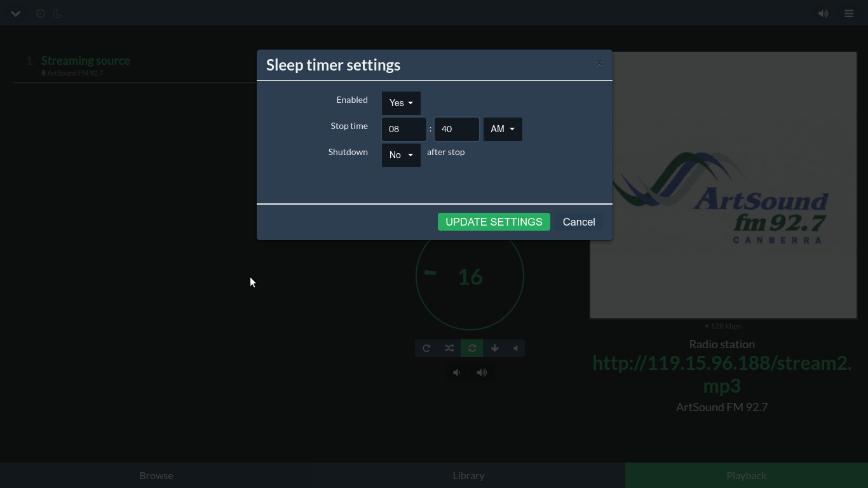Click the stop time hour field 08
The image size is (868, 488).
point(404,129)
